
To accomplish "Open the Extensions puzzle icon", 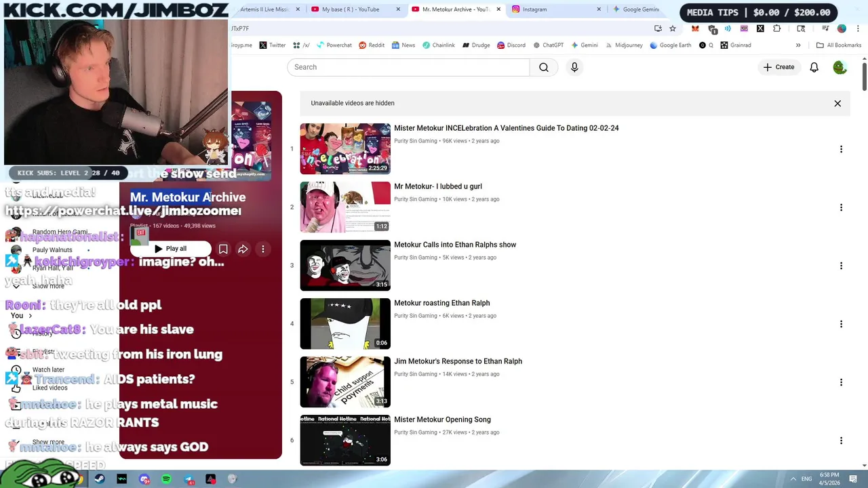I will coord(777,28).
